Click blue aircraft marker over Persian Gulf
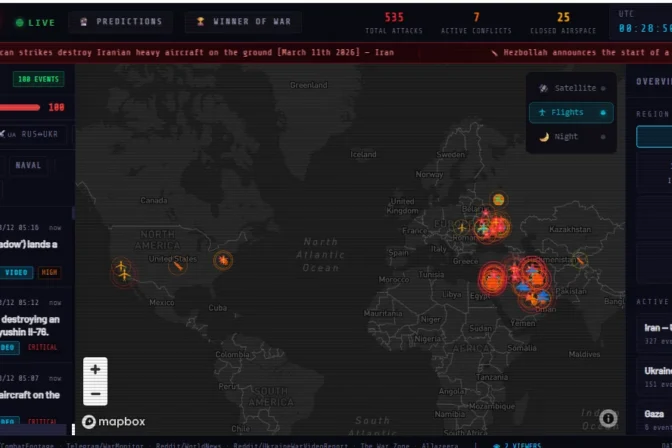Screen dimensions: 672x448 point(524,287)
